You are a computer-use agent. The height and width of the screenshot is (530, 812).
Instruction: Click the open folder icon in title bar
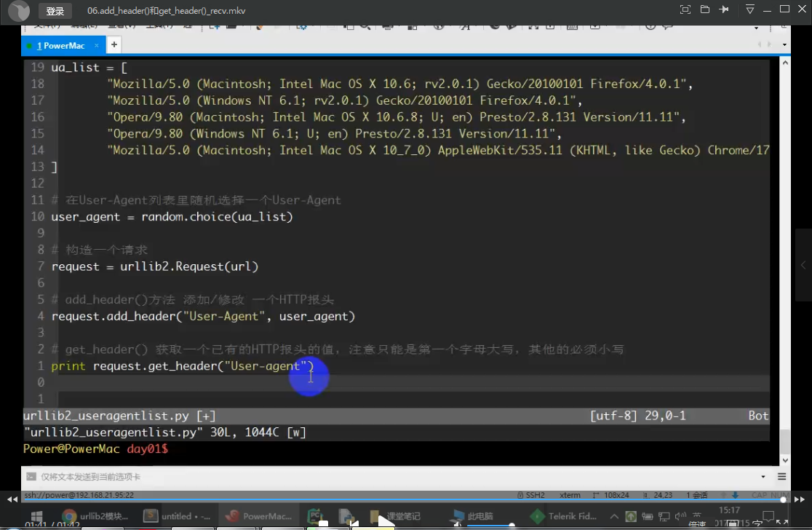point(704,9)
